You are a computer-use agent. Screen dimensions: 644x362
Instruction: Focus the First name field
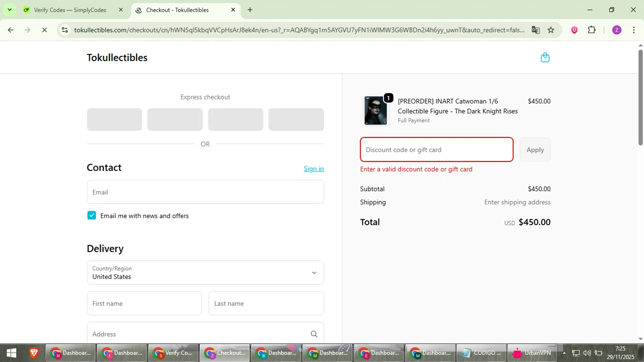point(144,303)
